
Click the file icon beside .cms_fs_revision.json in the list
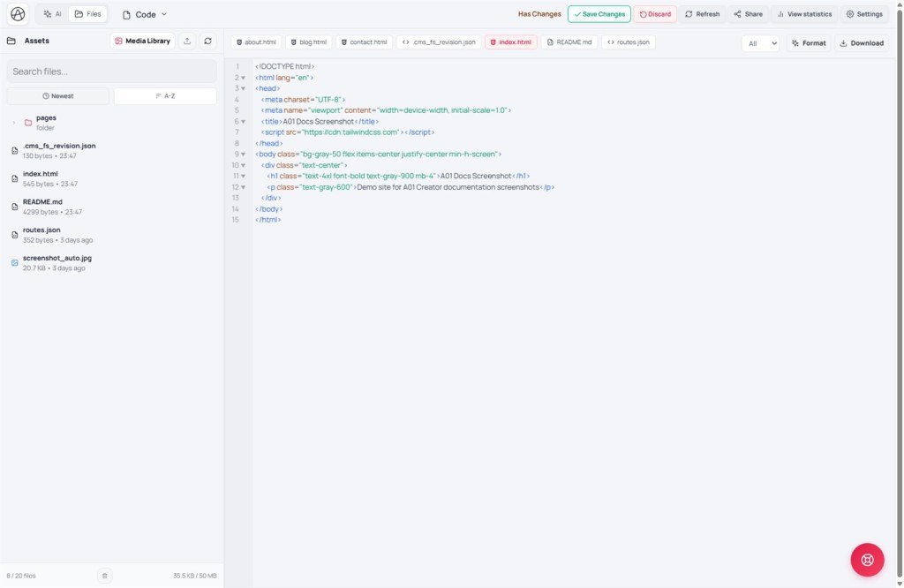point(14,151)
